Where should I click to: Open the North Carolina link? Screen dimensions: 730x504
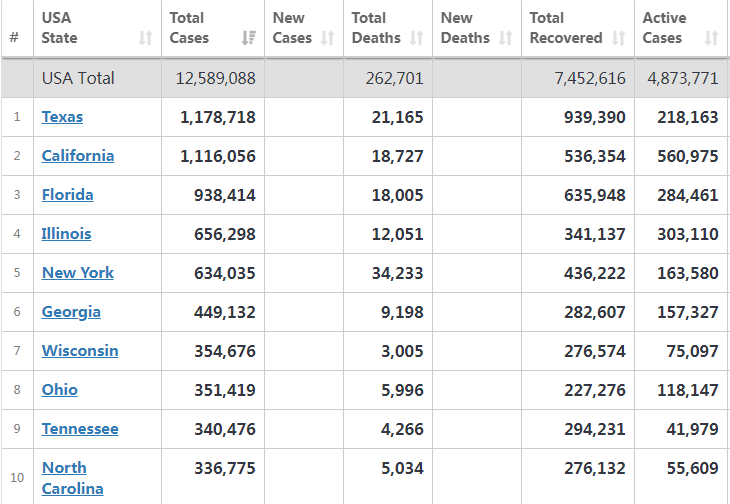(x=73, y=478)
